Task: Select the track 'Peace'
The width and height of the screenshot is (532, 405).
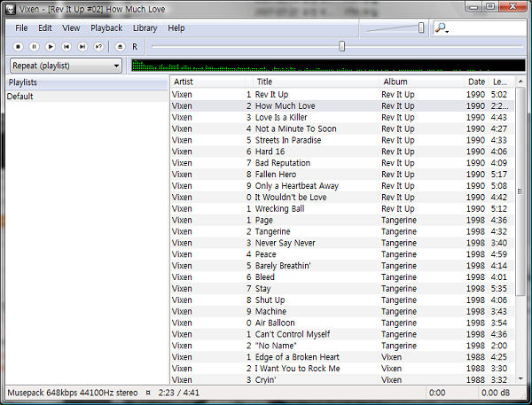Action: pyautogui.click(x=342, y=254)
